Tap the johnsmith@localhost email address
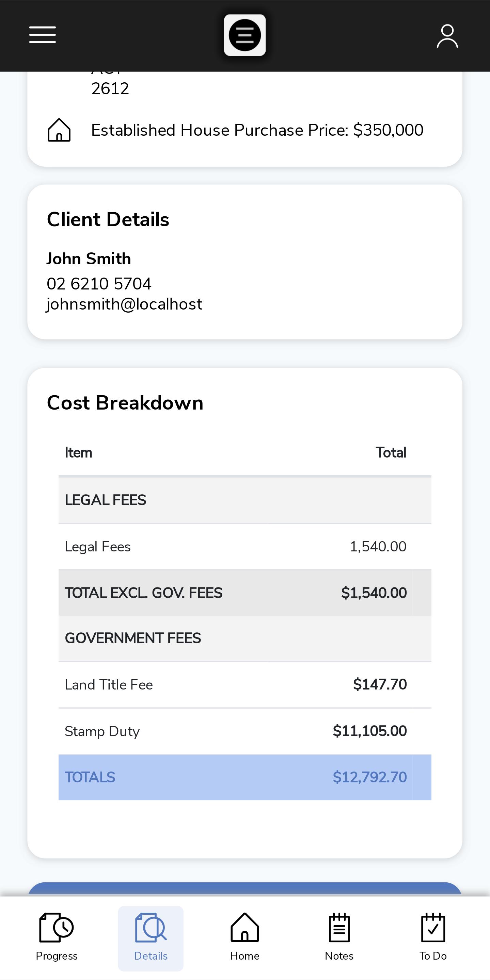Image resolution: width=490 pixels, height=980 pixels. click(124, 304)
